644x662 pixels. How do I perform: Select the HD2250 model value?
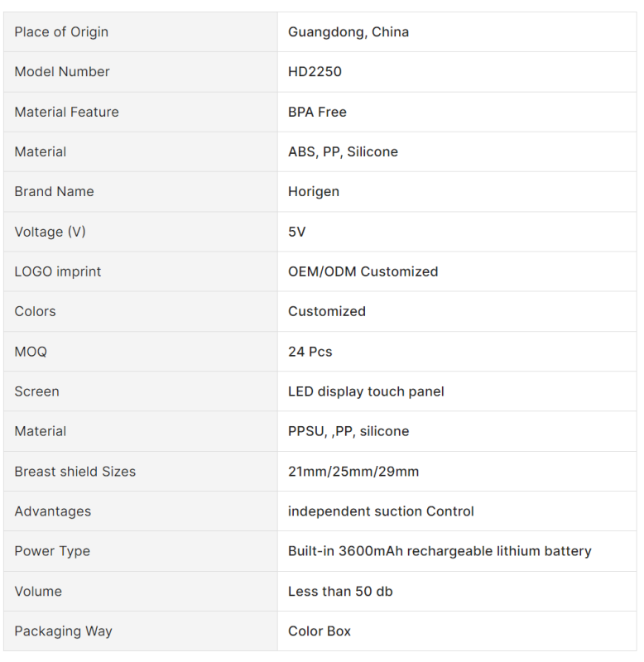[315, 72]
